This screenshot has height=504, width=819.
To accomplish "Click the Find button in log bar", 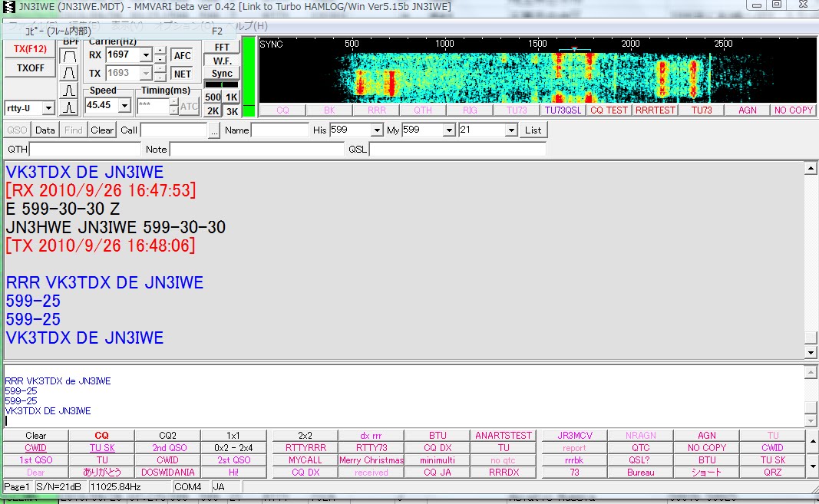I will point(74,130).
